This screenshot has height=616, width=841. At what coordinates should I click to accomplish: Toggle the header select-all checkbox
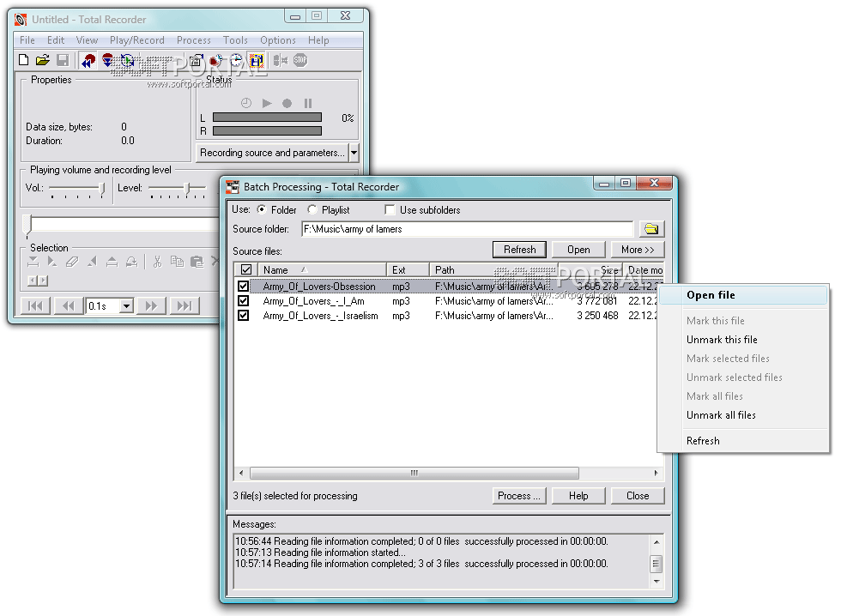246,269
